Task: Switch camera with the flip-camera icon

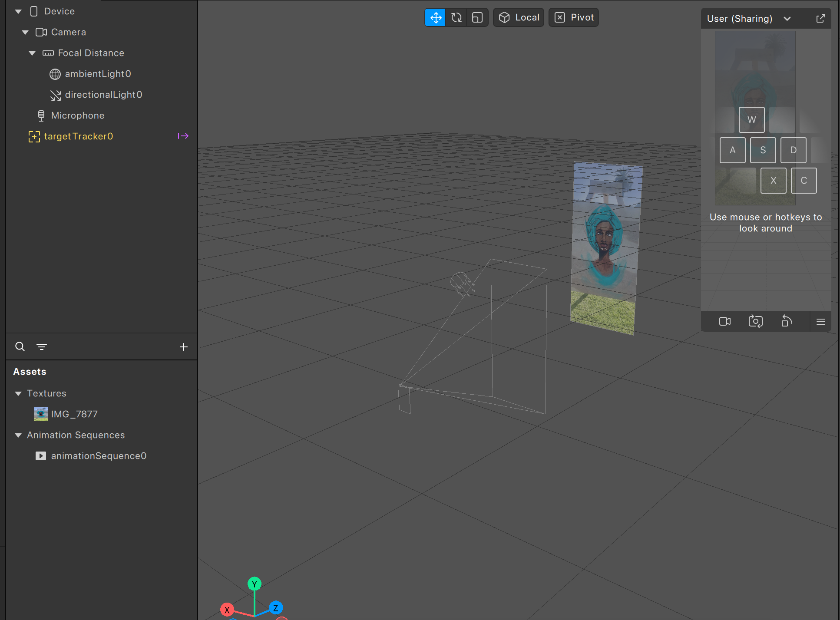Action: click(756, 322)
